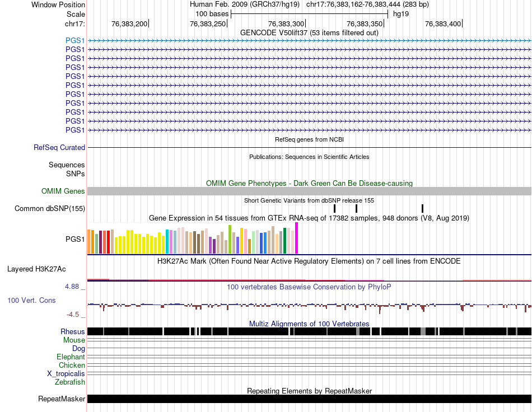532x412 pixels.
Task: Open the Layered H3K27Ac track label
Action: (x=36, y=269)
